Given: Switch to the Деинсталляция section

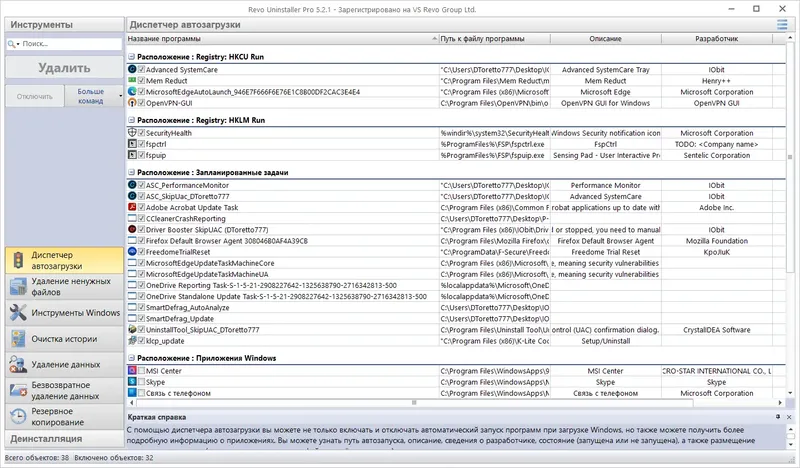Looking at the screenshot, I should coord(64,438).
